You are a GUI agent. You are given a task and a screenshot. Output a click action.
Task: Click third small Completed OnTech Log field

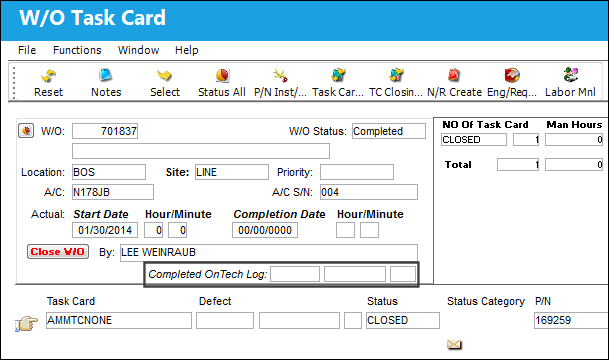(403, 274)
